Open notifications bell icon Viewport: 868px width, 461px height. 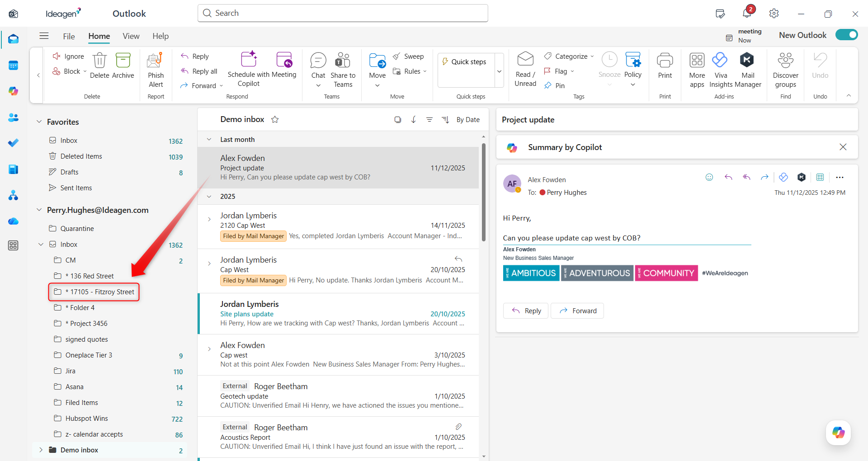[746, 14]
